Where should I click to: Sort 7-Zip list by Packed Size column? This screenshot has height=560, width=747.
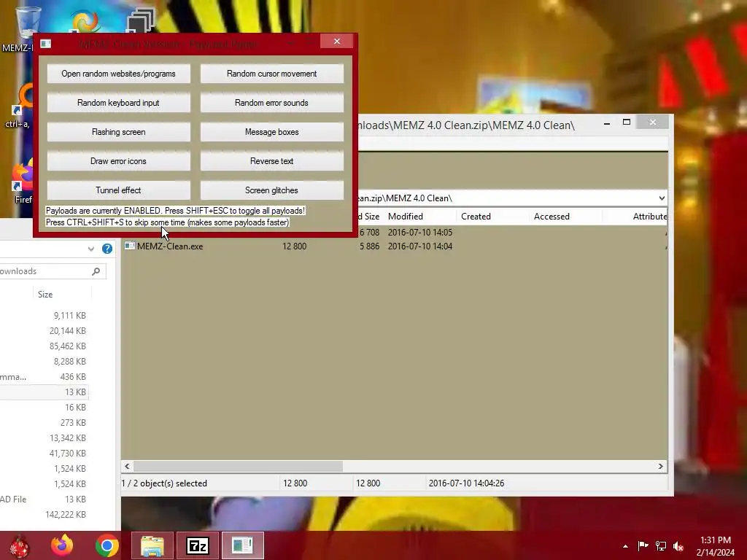click(x=370, y=217)
